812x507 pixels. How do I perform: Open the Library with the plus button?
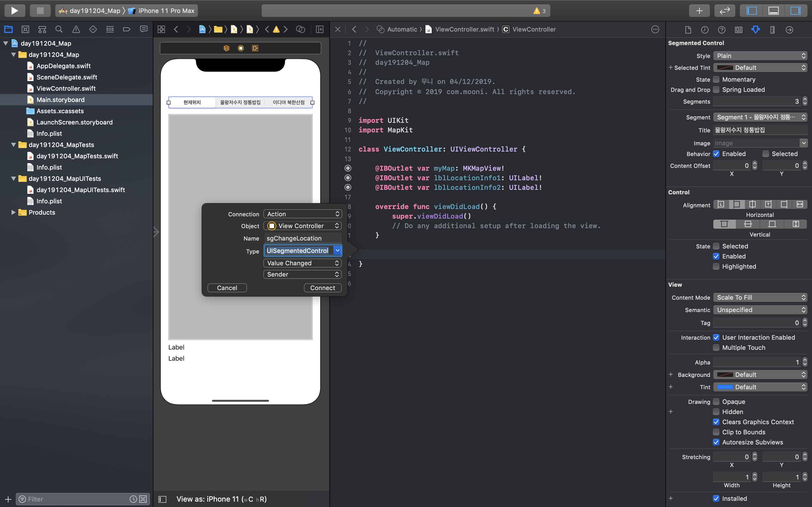(x=699, y=10)
